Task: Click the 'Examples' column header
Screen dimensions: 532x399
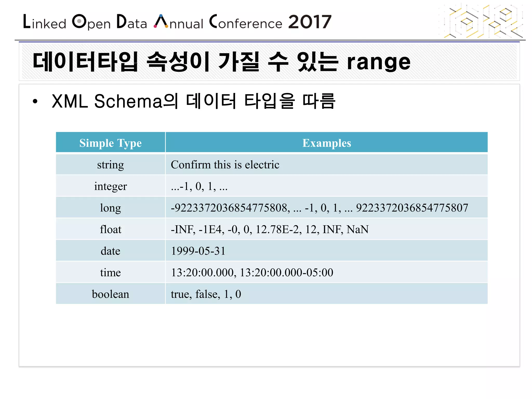Action: tap(327, 143)
